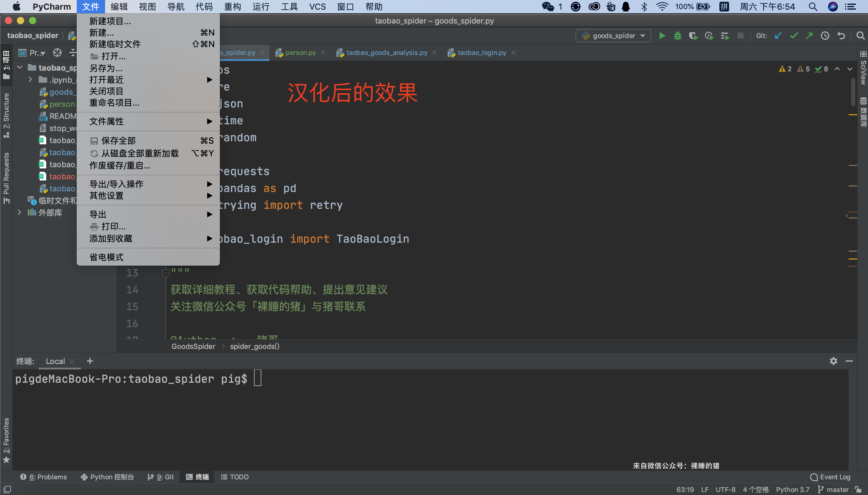Click Git update project arrow icon
This screenshot has width=868, height=495.
(778, 36)
